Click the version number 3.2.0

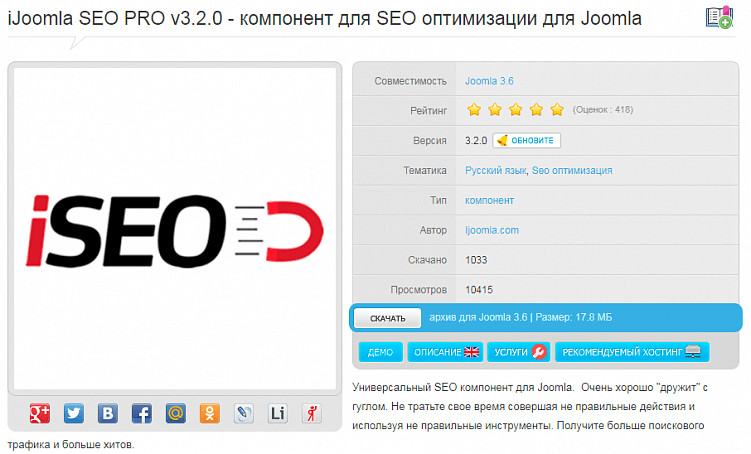point(476,140)
